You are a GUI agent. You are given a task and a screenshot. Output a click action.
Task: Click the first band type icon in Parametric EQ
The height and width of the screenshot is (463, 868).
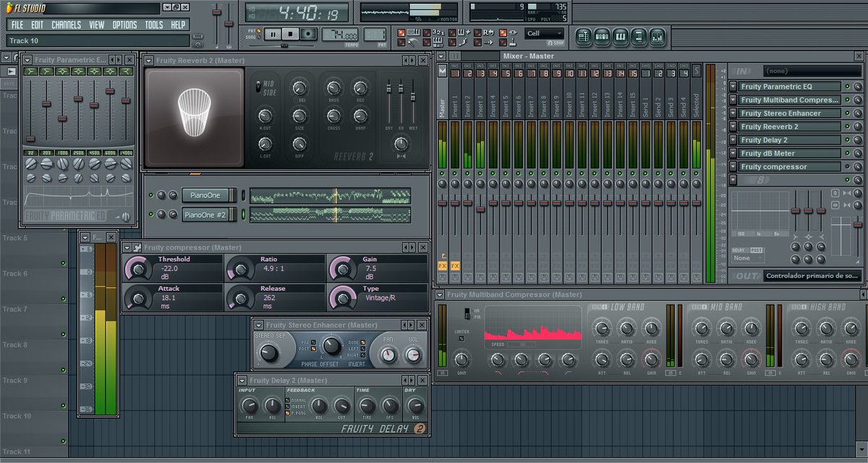coord(30,72)
